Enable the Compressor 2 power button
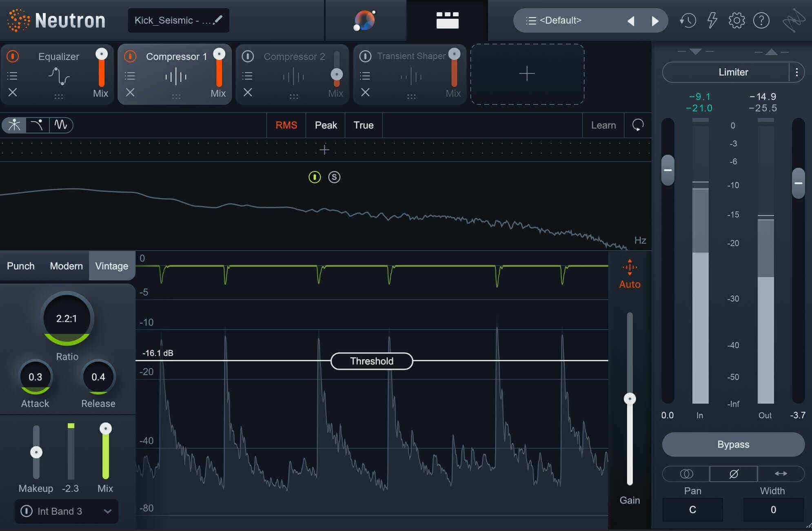 248,56
